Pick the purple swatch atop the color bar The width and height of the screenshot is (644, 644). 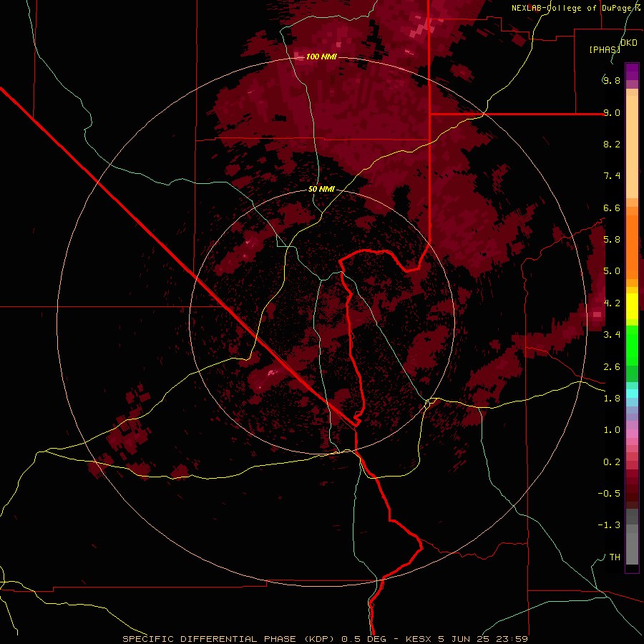click(632, 72)
